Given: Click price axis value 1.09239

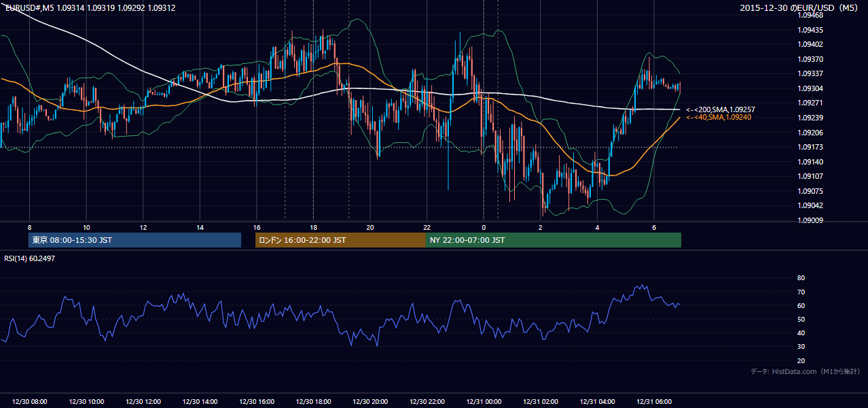Looking at the screenshot, I should 809,118.
